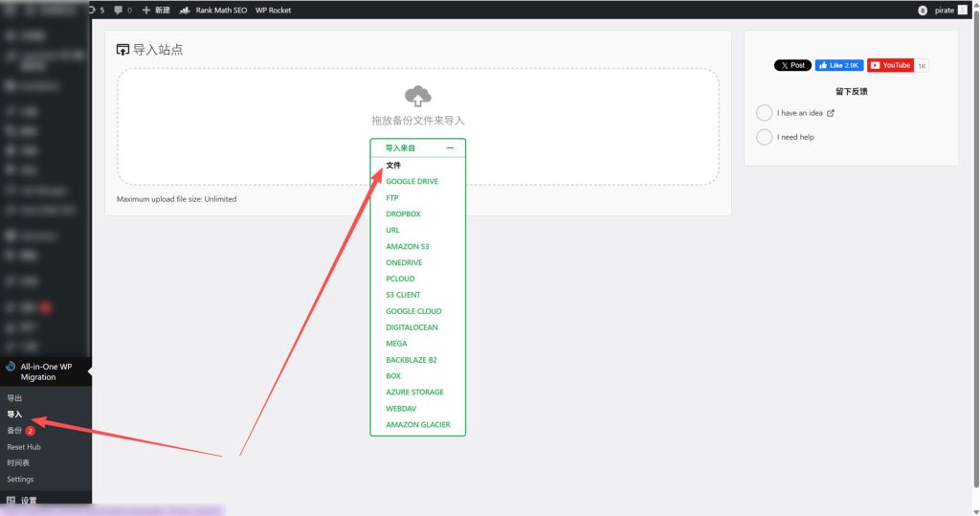Open the 导出 submenu item
Viewport: 980px width, 516px height.
pos(14,398)
